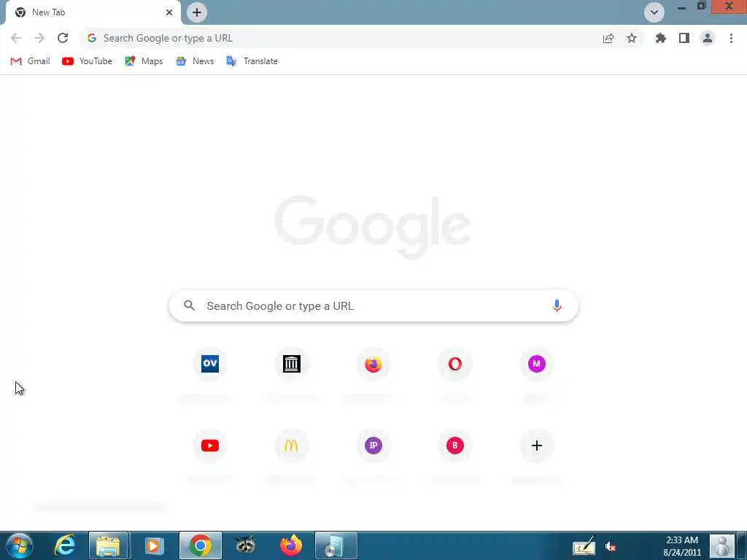Close the New Tab tab
747x560 pixels.
tap(169, 12)
